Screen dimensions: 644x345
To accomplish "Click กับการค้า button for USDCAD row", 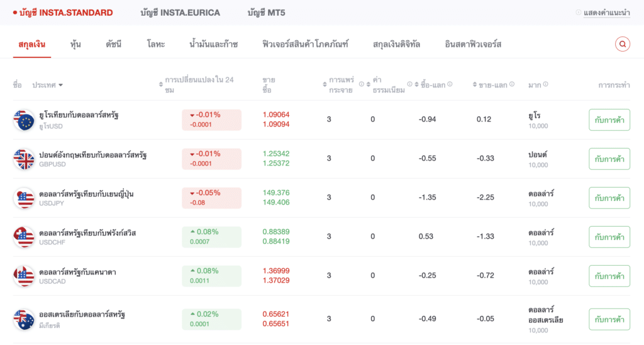I will 609,276.
